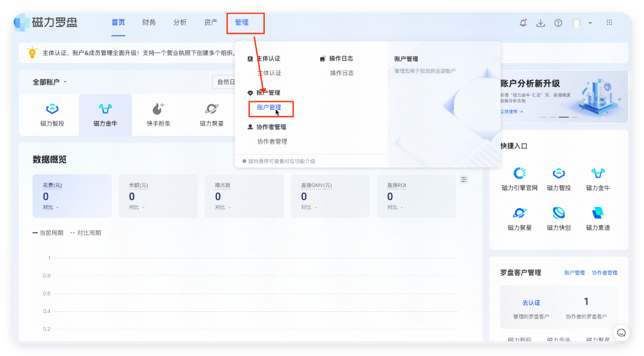Screen dimensions: 644x356
Task: Open 磁力快创 quick entry icon
Action: [559, 213]
